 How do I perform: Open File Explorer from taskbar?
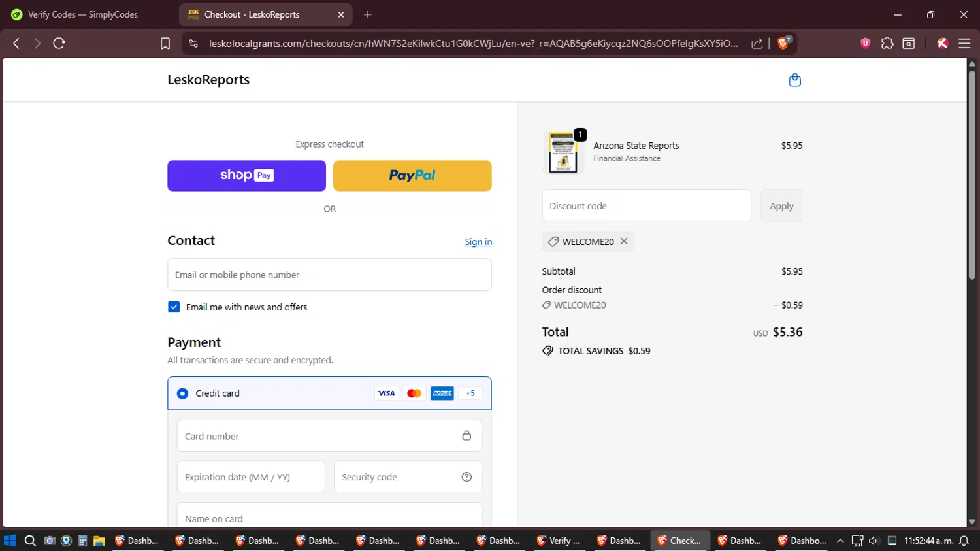[x=99, y=541]
